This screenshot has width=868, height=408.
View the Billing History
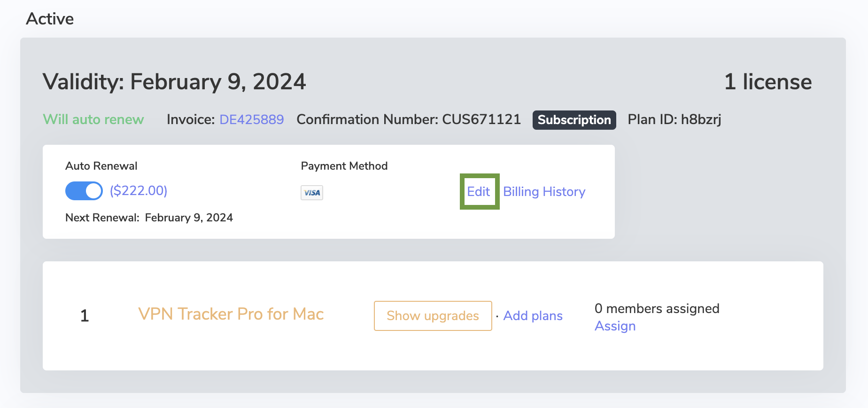click(544, 191)
